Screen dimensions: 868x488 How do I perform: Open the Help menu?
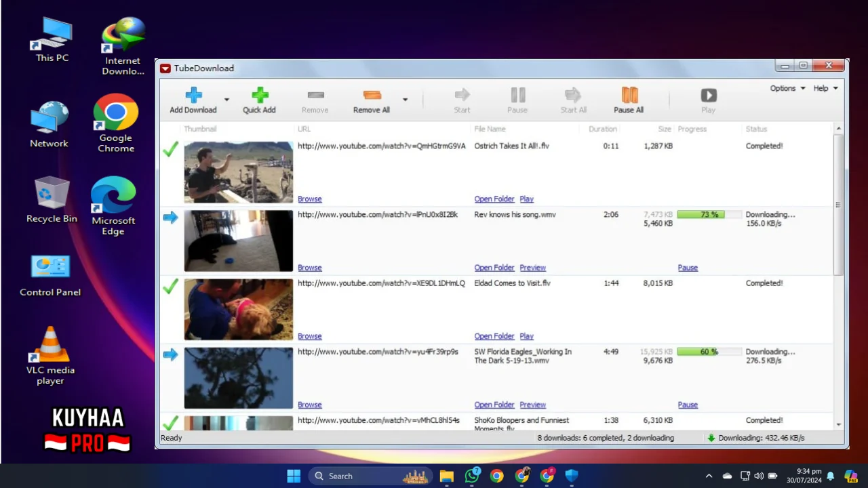coord(825,88)
